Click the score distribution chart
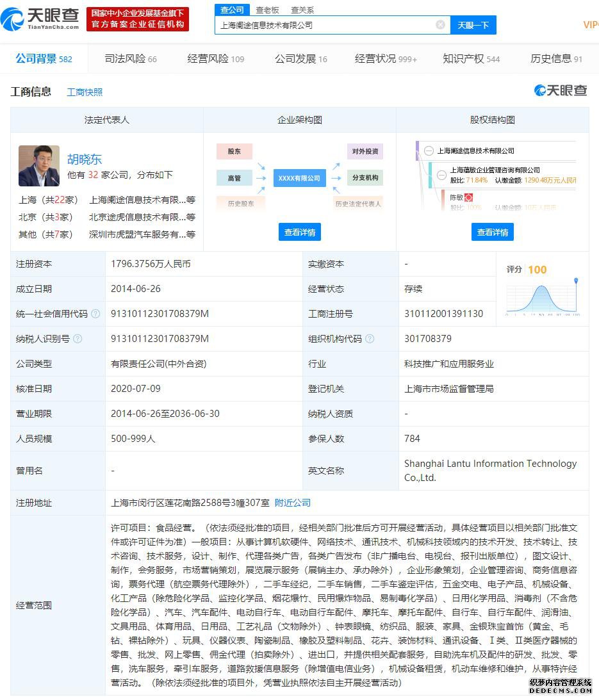 [543, 297]
